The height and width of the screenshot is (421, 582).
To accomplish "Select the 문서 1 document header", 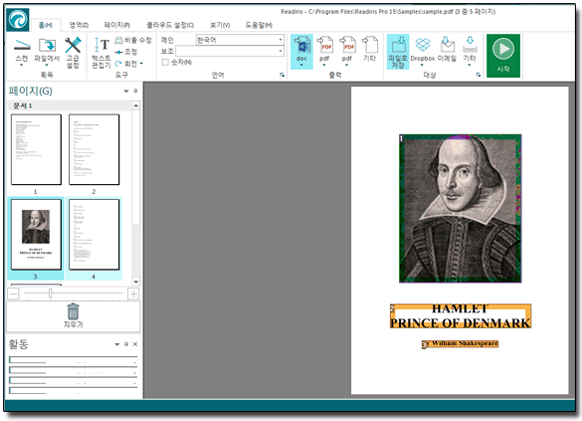I will click(x=69, y=106).
